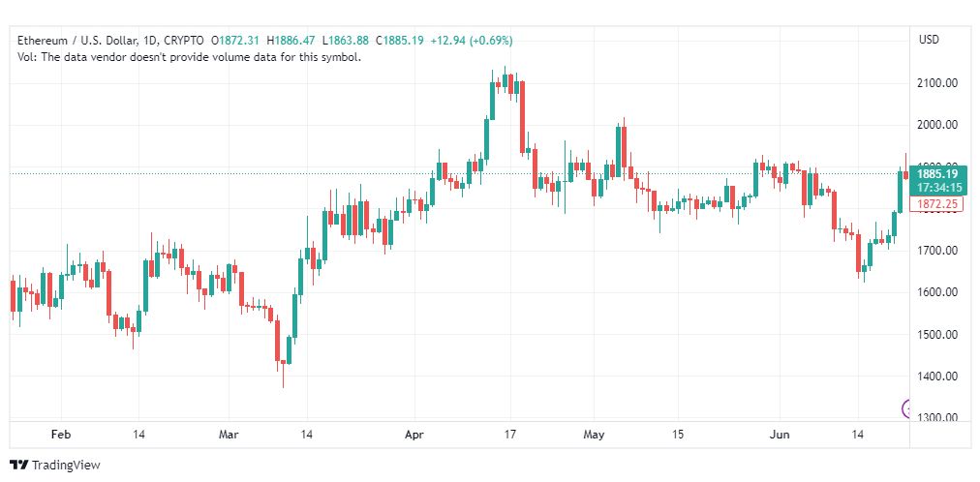
Task: Select the Ethereum / U.S. Dollar symbol title
Action: coord(77,41)
